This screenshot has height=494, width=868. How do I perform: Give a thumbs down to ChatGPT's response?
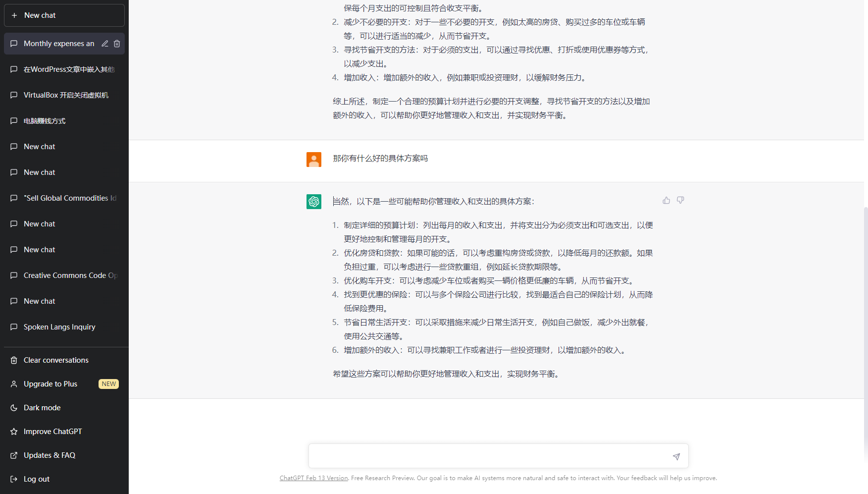coord(680,200)
